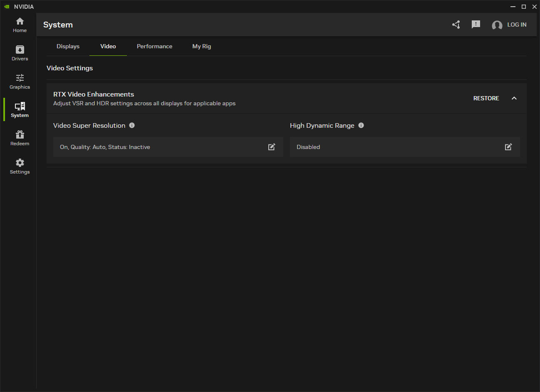
Task: Switch to the Displays tab
Action: click(68, 46)
